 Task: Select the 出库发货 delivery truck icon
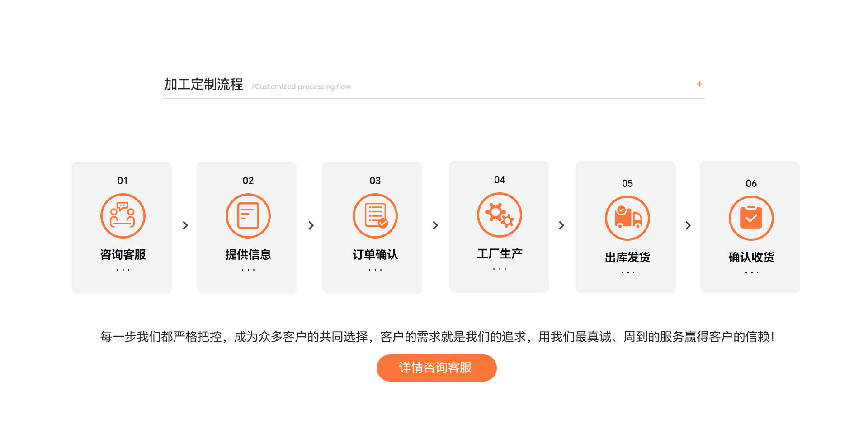point(627,218)
